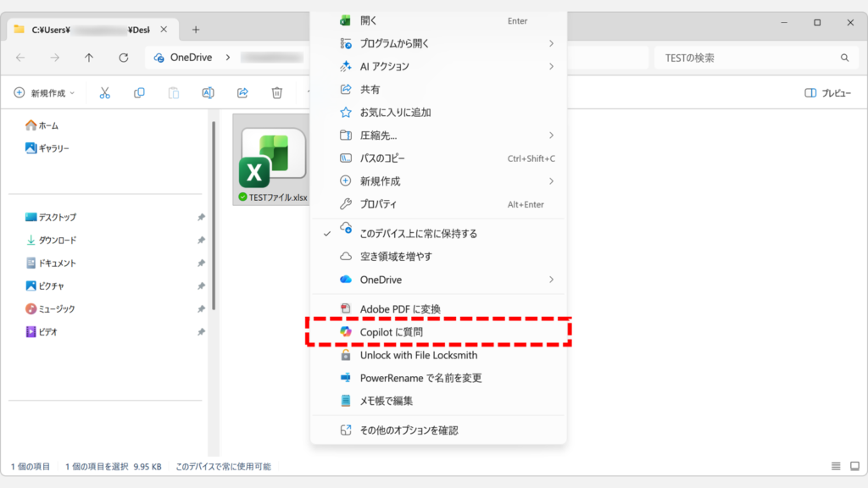Image resolution: width=868 pixels, height=488 pixels.
Task: Select Rename with PowerRename entry
Action: click(x=438, y=378)
